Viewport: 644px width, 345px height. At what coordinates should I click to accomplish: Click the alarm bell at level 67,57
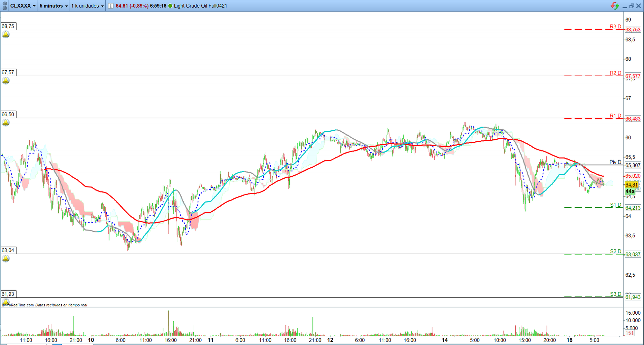6,81
